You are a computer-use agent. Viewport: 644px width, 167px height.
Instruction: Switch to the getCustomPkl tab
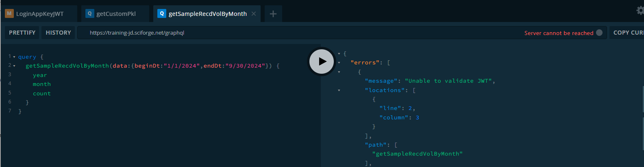116,14
